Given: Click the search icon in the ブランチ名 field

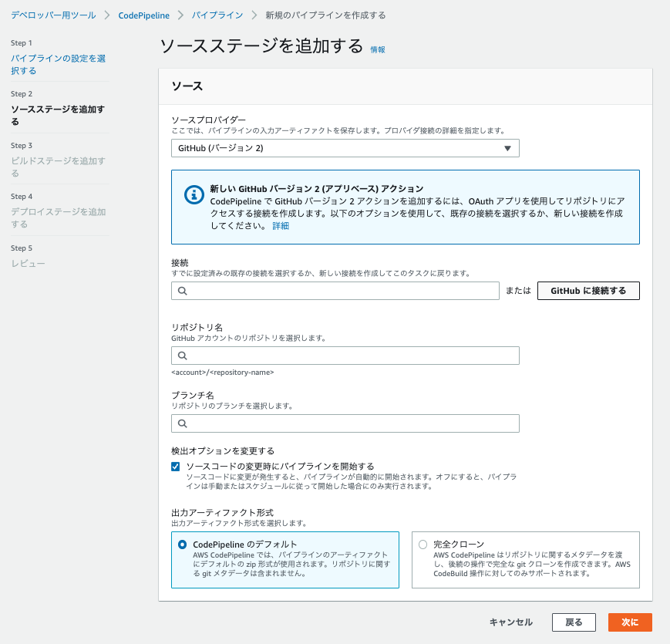Looking at the screenshot, I should pyautogui.click(x=181, y=423).
